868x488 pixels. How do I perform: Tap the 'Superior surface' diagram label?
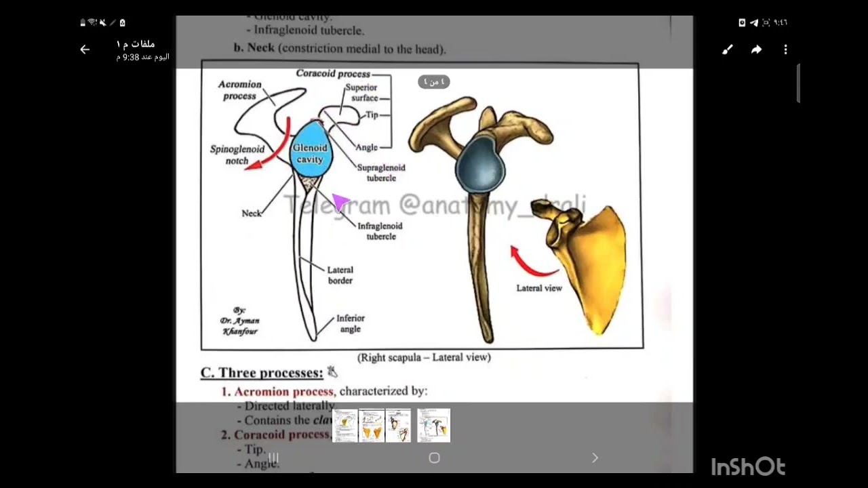point(362,92)
